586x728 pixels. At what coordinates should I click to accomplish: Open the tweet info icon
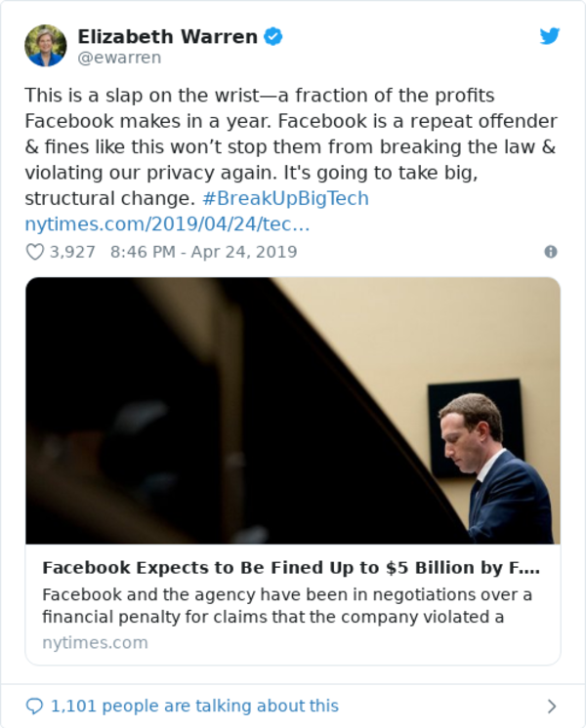click(x=551, y=252)
